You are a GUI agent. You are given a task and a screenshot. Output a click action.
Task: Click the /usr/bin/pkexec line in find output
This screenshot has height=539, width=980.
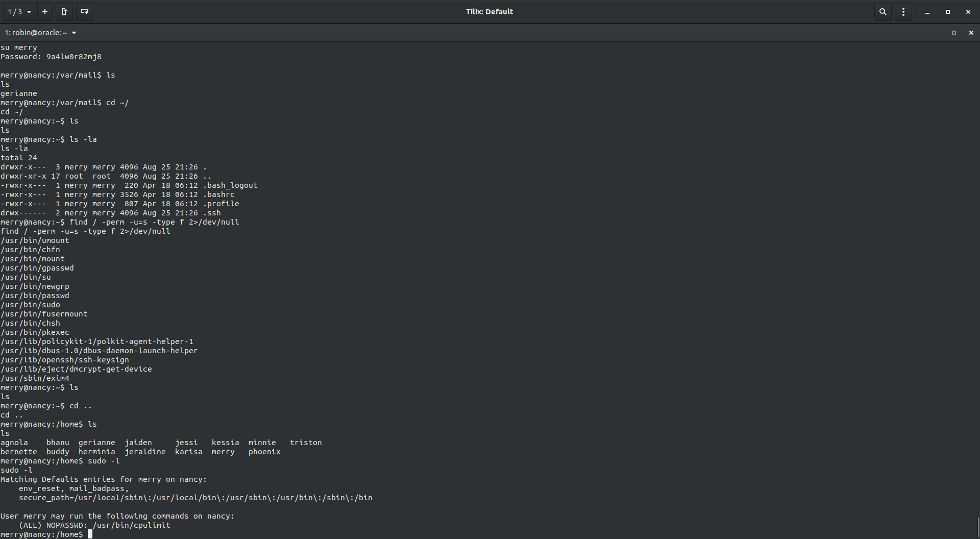35,332
